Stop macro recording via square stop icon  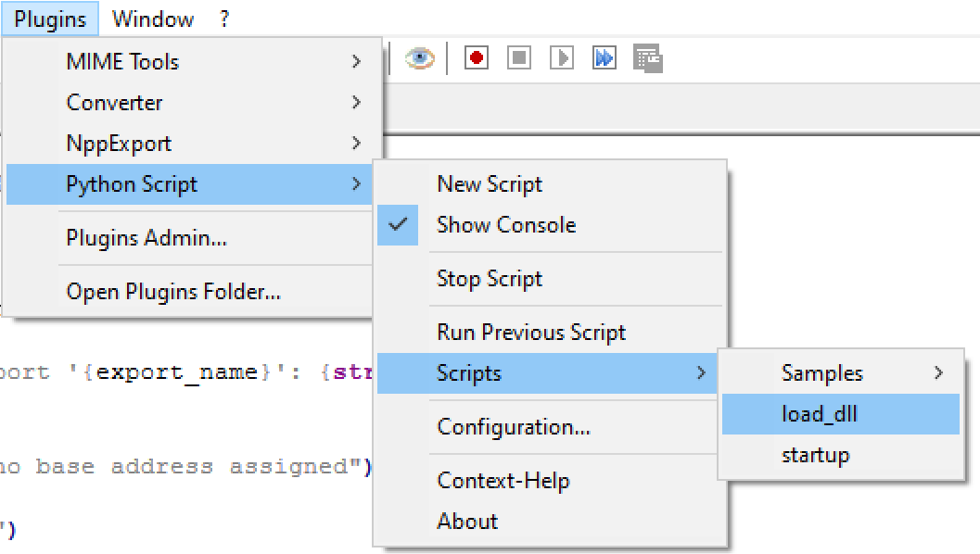coord(518,57)
